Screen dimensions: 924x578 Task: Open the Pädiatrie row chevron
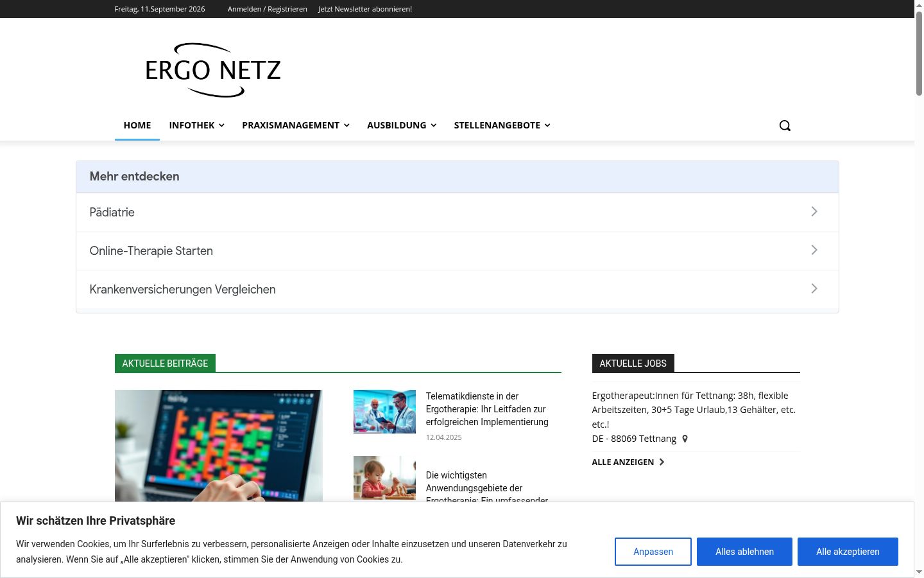tap(814, 211)
